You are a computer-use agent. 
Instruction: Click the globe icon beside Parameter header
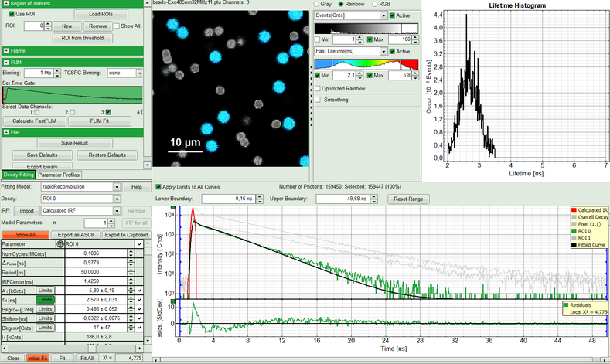click(60, 244)
